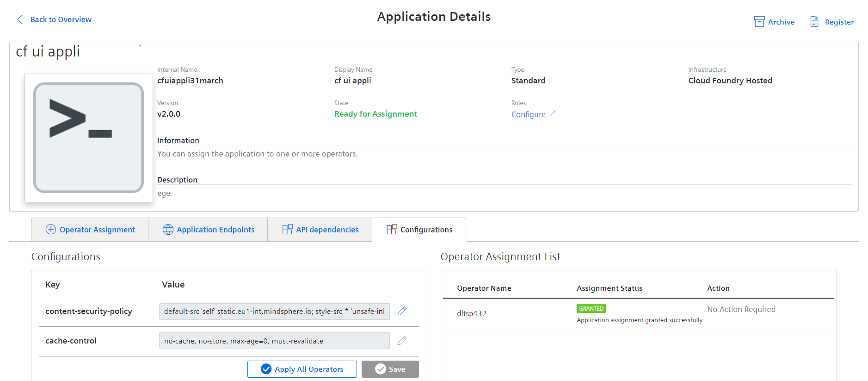This screenshot has height=381, width=868.
Task: Select operator name dltsp432
Action: coord(472,313)
